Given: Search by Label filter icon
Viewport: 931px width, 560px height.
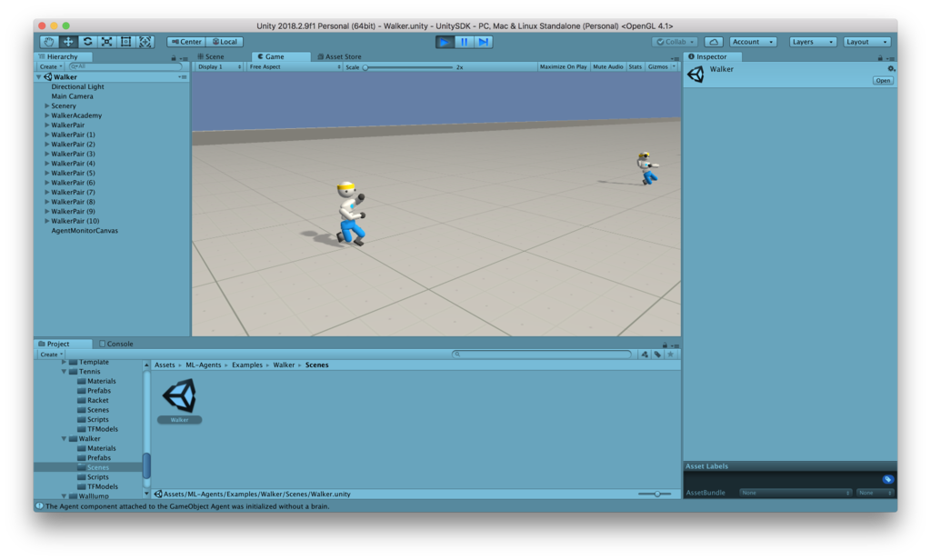Looking at the screenshot, I should pos(657,354).
